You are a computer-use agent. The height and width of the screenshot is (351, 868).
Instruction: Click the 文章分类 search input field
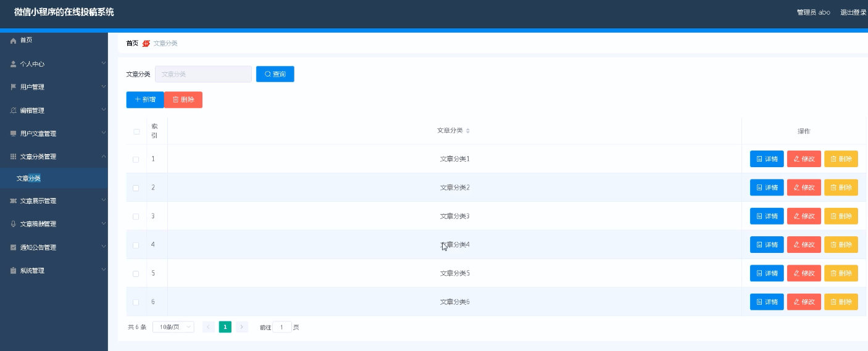pos(203,74)
